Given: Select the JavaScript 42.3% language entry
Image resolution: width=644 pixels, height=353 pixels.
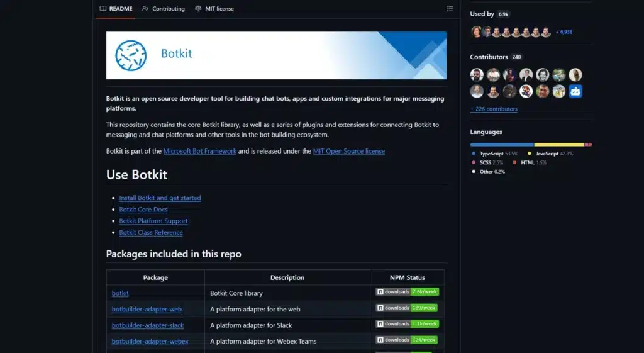Looking at the screenshot, I should 550,154.
